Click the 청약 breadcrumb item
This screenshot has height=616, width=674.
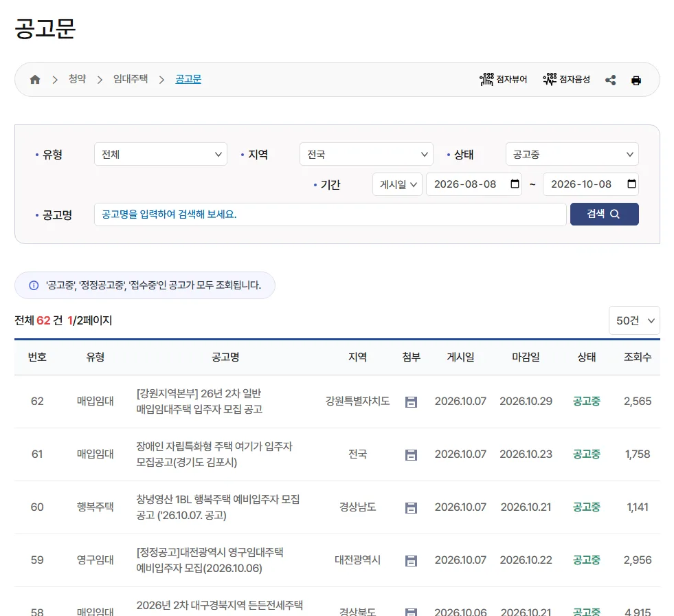(78, 79)
